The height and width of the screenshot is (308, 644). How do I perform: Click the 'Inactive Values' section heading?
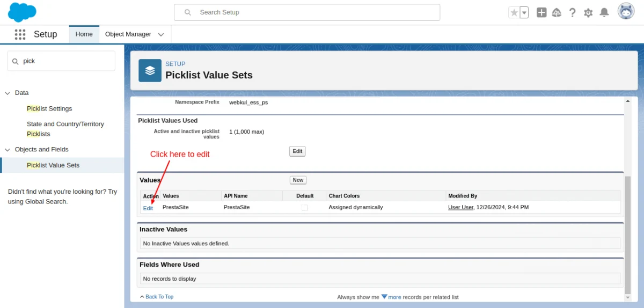[164, 229]
